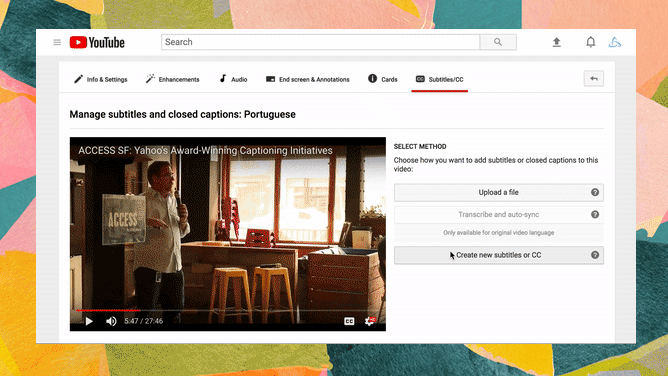Screen dimensions: 668x376
Task: Seek on the video progress bar
Action: click(x=228, y=310)
